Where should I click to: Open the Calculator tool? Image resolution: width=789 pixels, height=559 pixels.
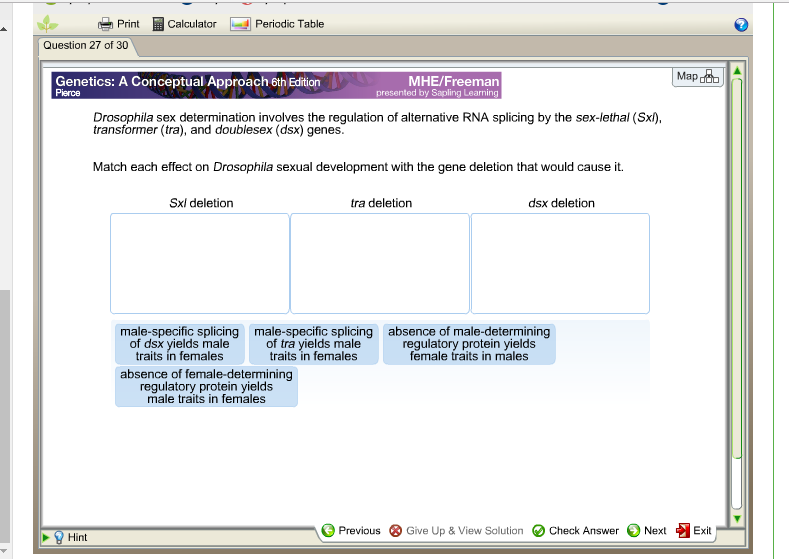pyautogui.click(x=185, y=24)
